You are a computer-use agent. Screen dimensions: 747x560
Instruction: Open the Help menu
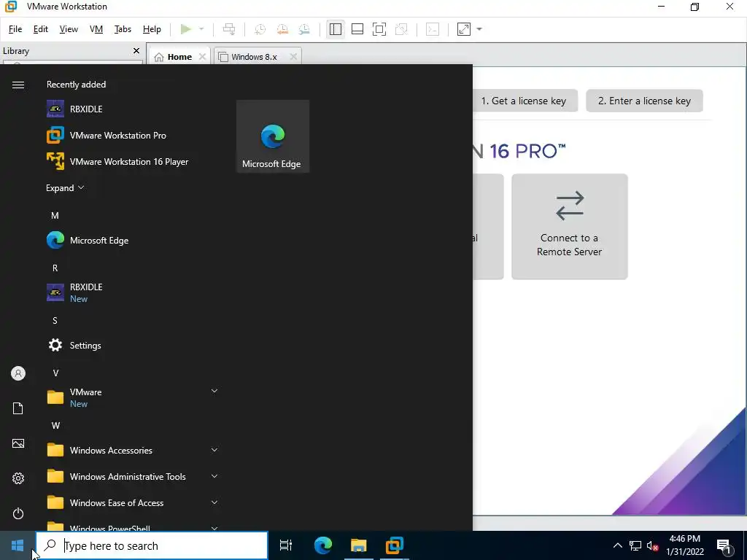(152, 29)
